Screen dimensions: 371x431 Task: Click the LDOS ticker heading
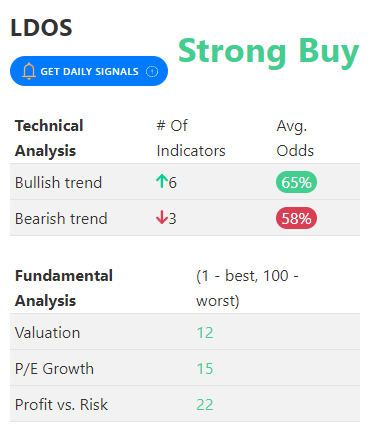click(x=41, y=28)
